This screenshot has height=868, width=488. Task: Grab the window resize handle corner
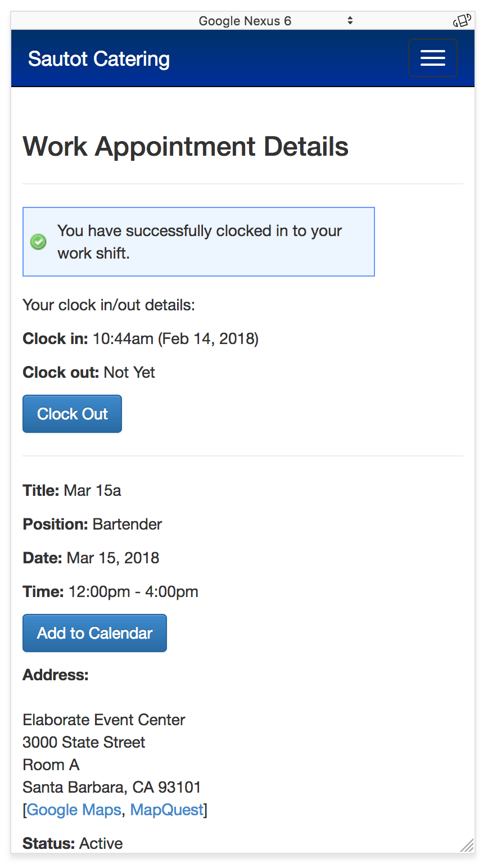(x=467, y=845)
